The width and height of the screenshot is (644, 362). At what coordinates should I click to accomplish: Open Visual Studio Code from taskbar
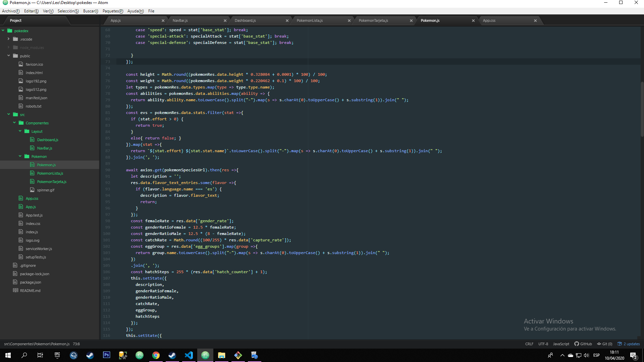(189, 355)
